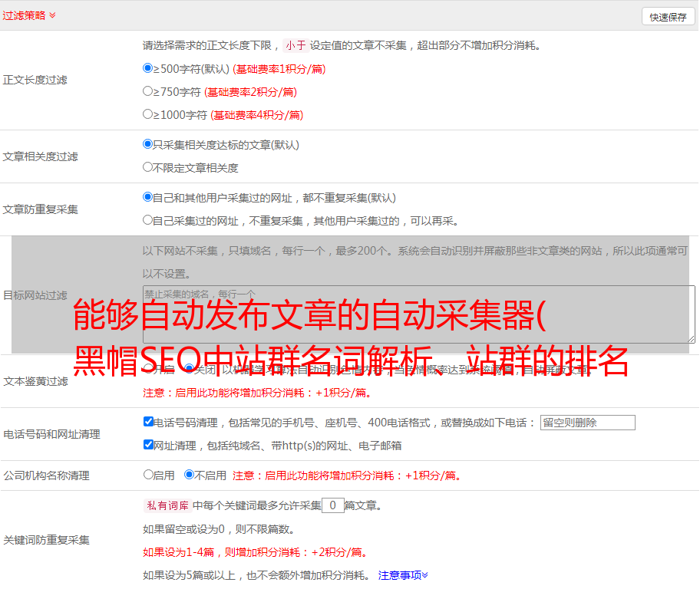Expand the 注意事项 link
The height and width of the screenshot is (589, 700).
coord(403,574)
